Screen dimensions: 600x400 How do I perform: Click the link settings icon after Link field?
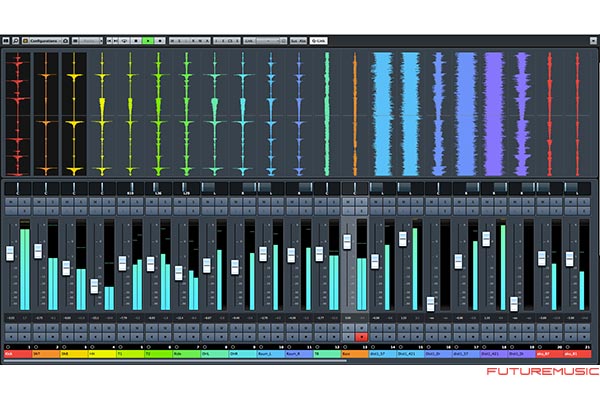284,41
